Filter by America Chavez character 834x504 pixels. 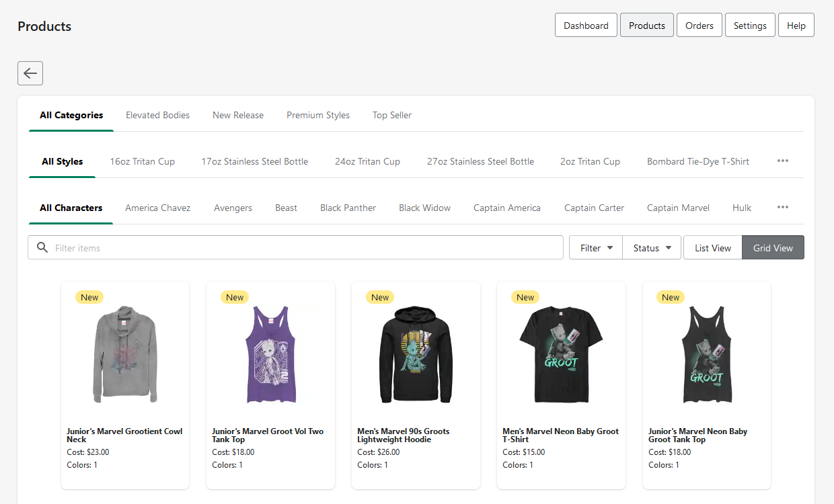pos(158,208)
